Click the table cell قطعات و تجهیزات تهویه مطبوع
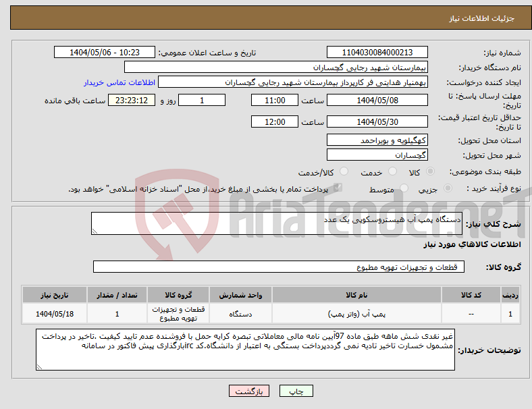This screenshot has height=409, width=532. click(178, 314)
